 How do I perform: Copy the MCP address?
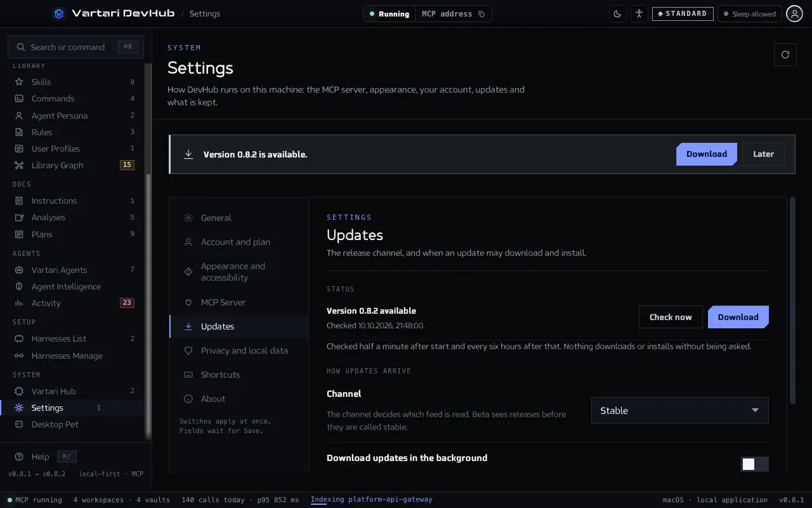[481, 14]
